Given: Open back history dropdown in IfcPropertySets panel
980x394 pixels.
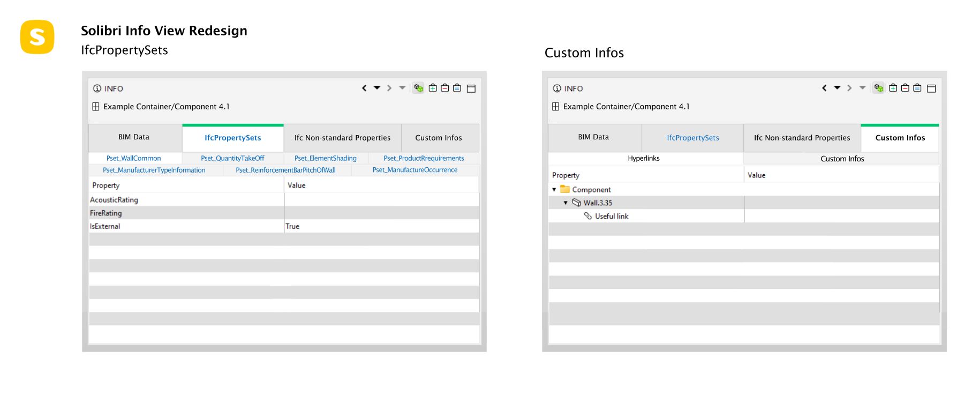Looking at the screenshot, I should [377, 87].
